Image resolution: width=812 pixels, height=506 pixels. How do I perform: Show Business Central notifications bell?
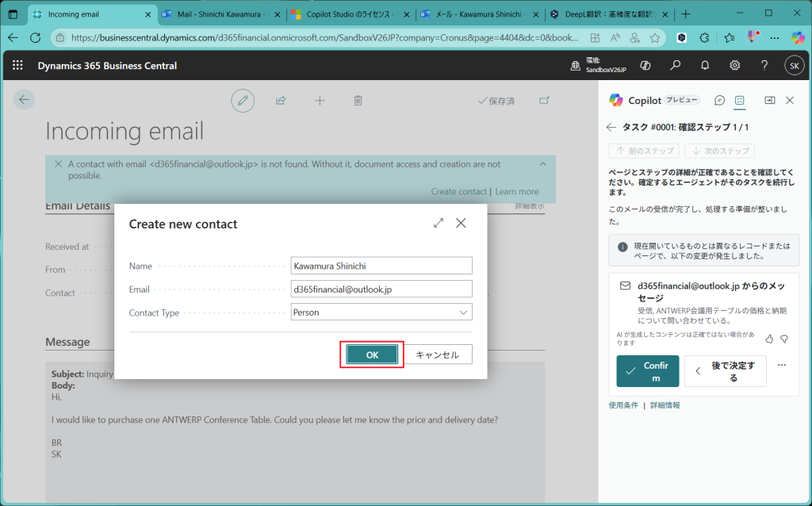coord(705,65)
